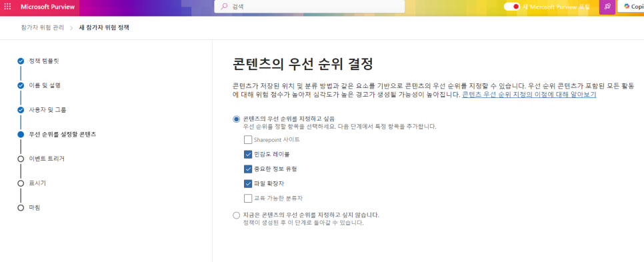This screenshot has height=262, width=644.
Task: Check the 교육 가능한 분류자 checkbox
Action: click(247, 199)
